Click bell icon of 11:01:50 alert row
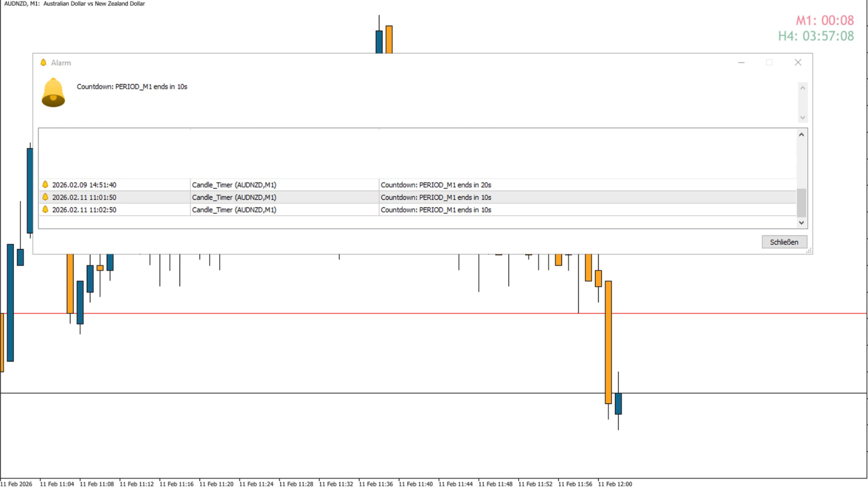This screenshot has height=488, width=868. tap(45, 197)
